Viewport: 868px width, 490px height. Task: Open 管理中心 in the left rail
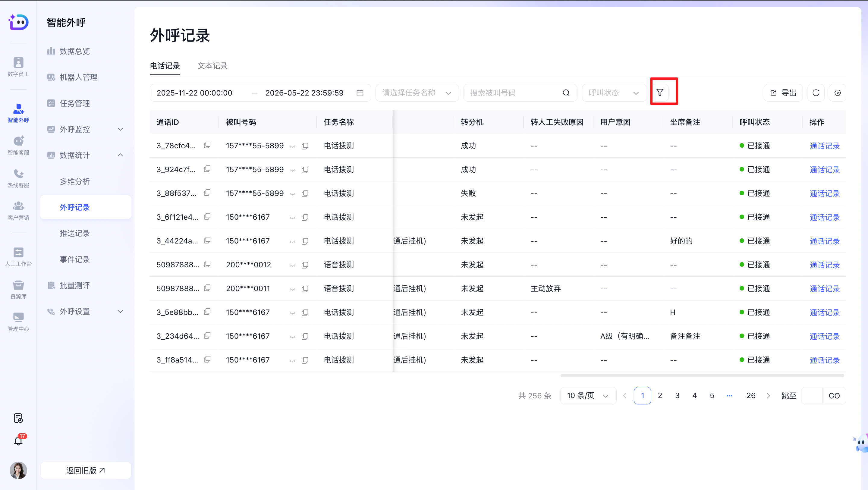point(18,322)
